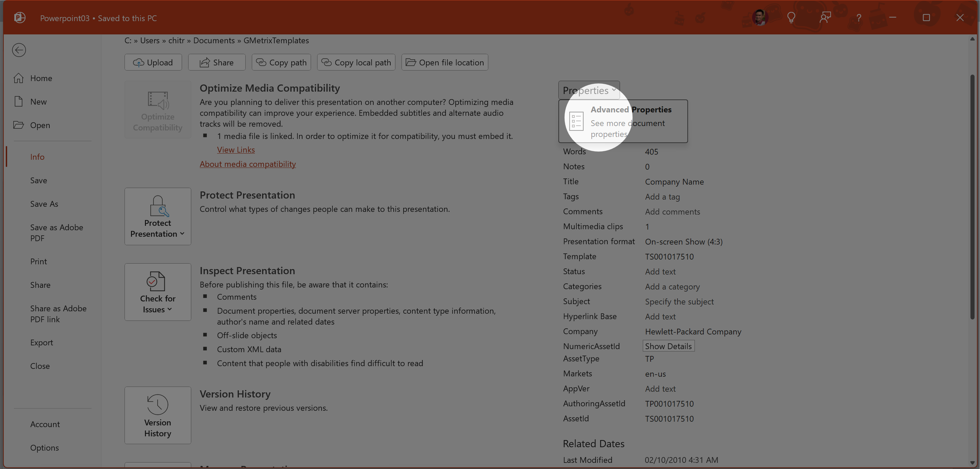This screenshot has width=980, height=469.
Task: Open About media compatibility link
Action: tap(248, 164)
